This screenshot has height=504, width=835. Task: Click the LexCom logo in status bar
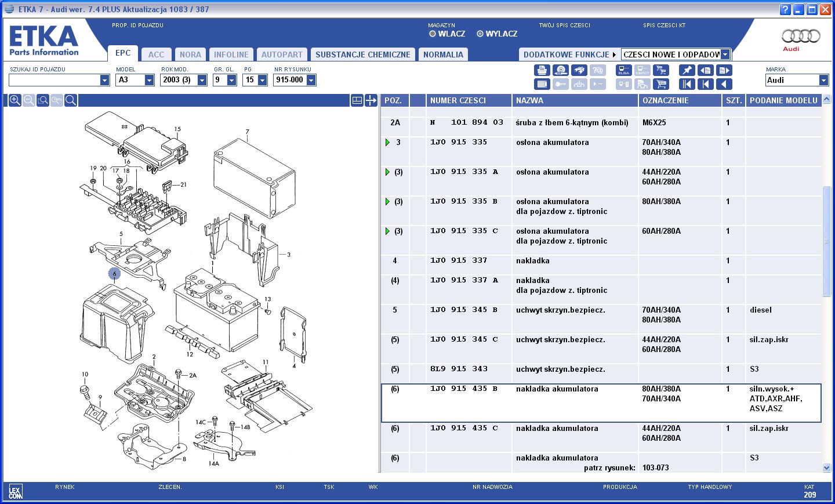point(16,492)
